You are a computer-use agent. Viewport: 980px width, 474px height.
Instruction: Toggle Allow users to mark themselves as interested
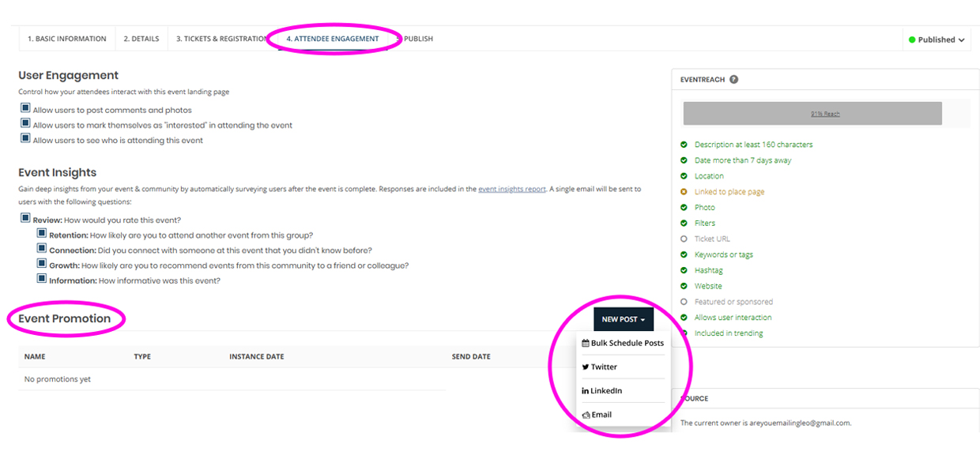25,124
